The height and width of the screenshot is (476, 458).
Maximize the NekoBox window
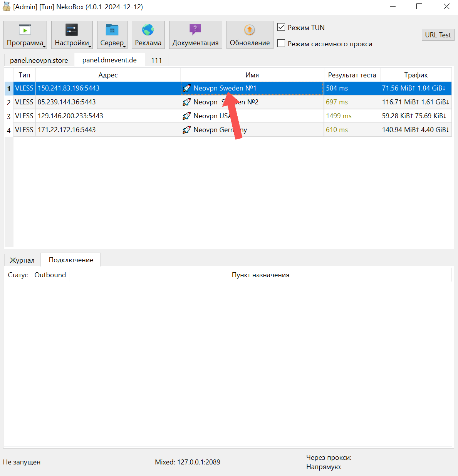click(x=419, y=7)
